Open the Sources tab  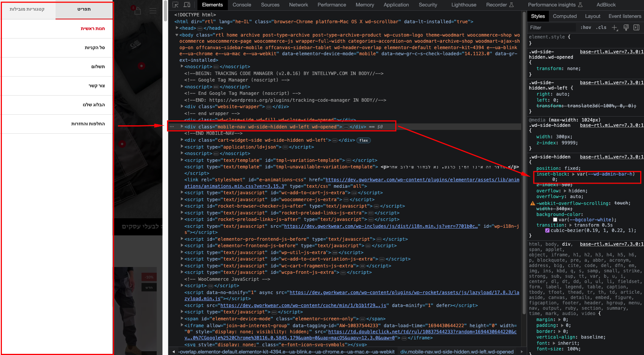270,5
